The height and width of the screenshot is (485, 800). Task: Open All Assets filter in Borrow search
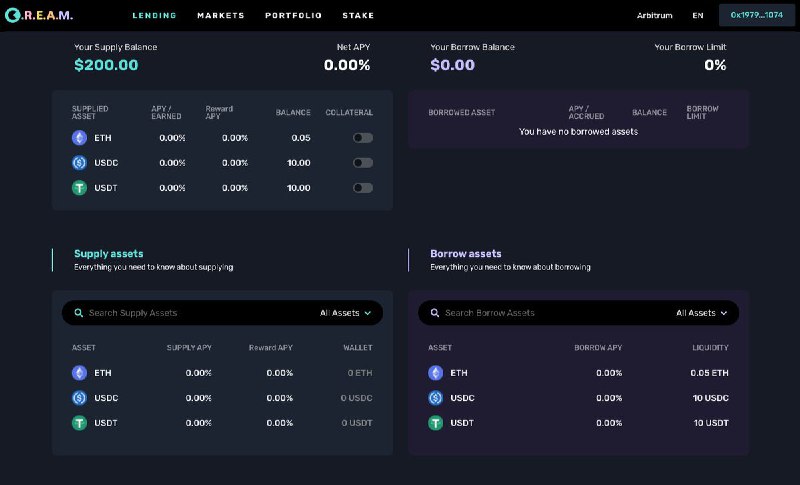tap(702, 313)
